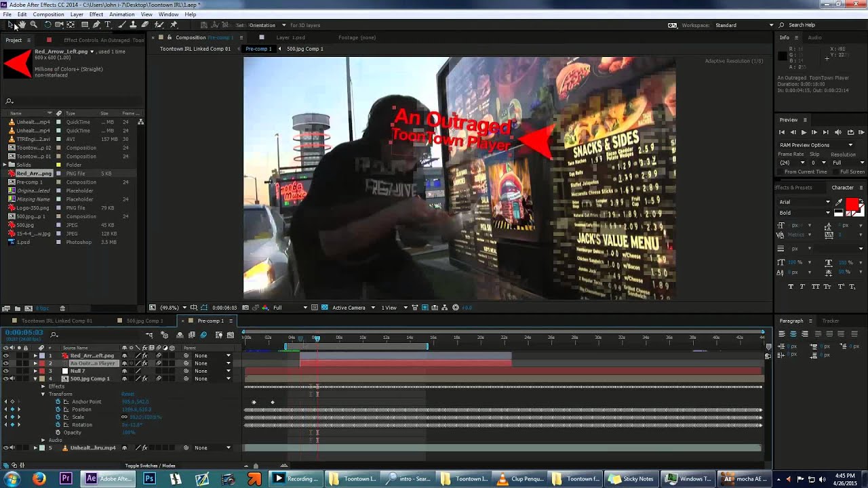The image size is (868, 488).
Task: Click Toggle Switches / Modes button
Action: (150, 466)
